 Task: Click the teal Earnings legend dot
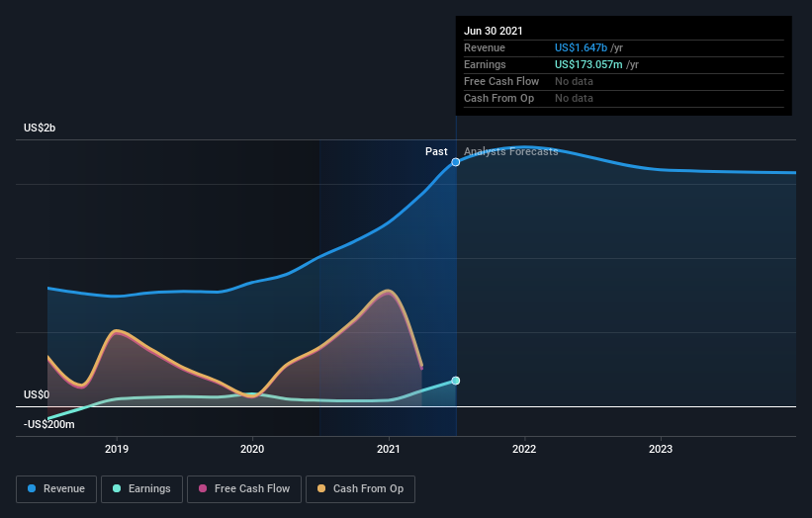click(x=117, y=488)
